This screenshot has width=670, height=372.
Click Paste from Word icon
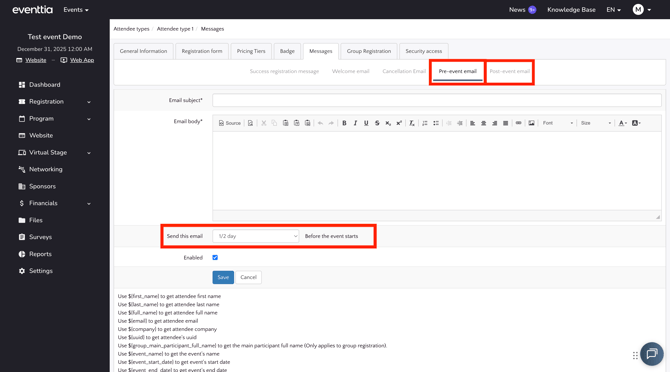[x=308, y=123]
